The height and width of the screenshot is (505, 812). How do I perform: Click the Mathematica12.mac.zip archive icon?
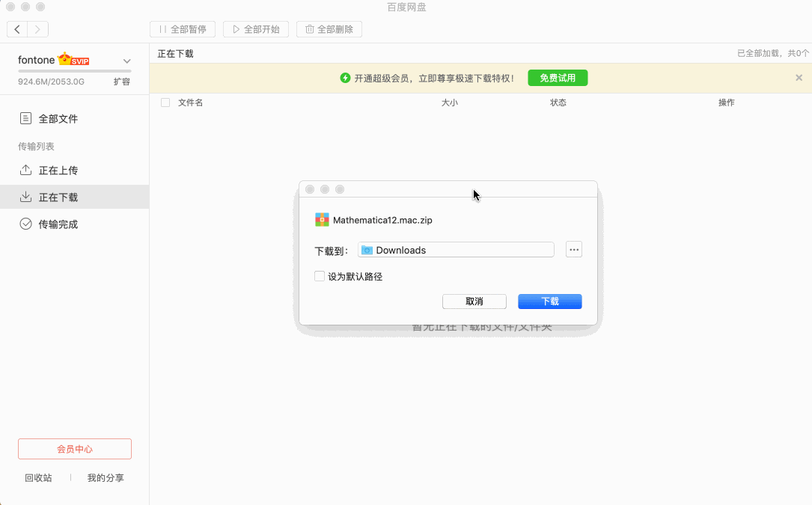[x=322, y=220]
